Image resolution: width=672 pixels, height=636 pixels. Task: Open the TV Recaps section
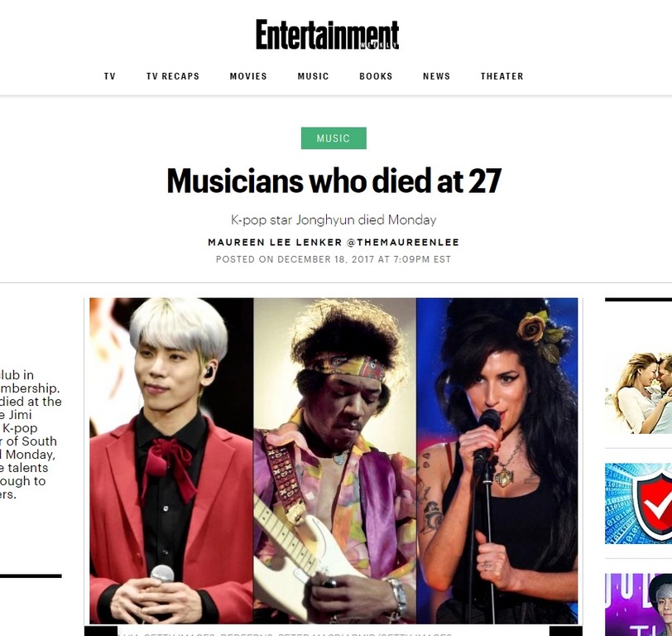pyautogui.click(x=173, y=76)
